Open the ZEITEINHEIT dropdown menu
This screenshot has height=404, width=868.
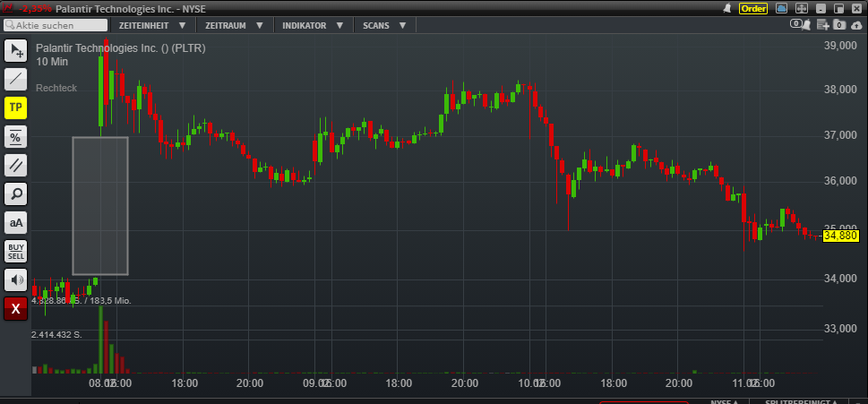pos(153,25)
